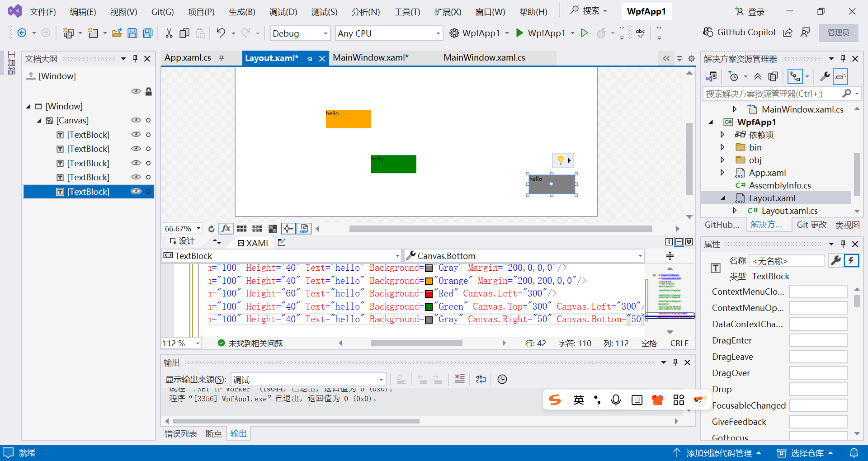Toggle the outline header eye icon
Viewport: 868px width, 461px height.
pyautogui.click(x=136, y=91)
